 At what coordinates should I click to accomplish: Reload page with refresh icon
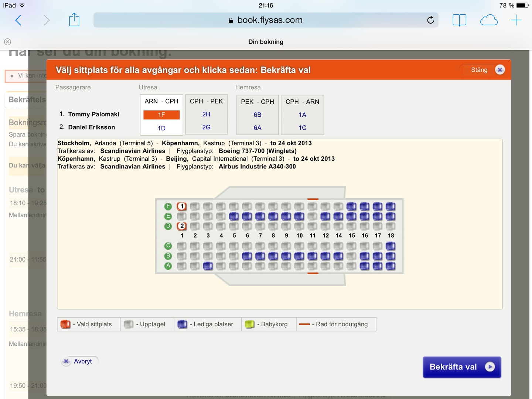pyautogui.click(x=430, y=20)
